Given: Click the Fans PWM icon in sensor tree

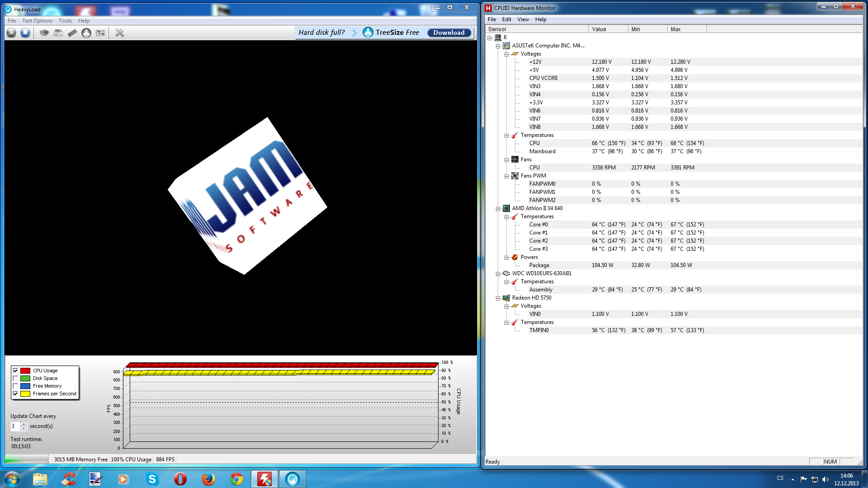Looking at the screenshot, I should point(515,176).
